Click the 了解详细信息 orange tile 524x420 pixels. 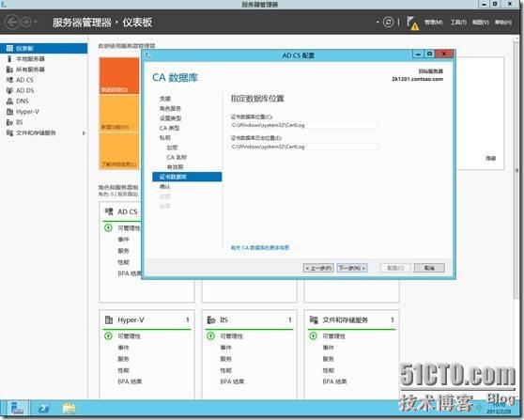pyautogui.click(x=119, y=151)
